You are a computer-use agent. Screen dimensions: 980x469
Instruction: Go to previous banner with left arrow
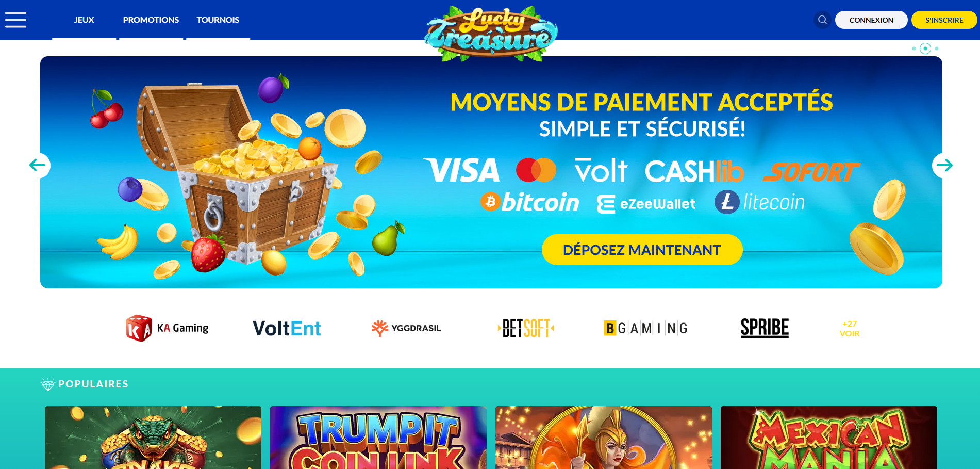tap(38, 165)
